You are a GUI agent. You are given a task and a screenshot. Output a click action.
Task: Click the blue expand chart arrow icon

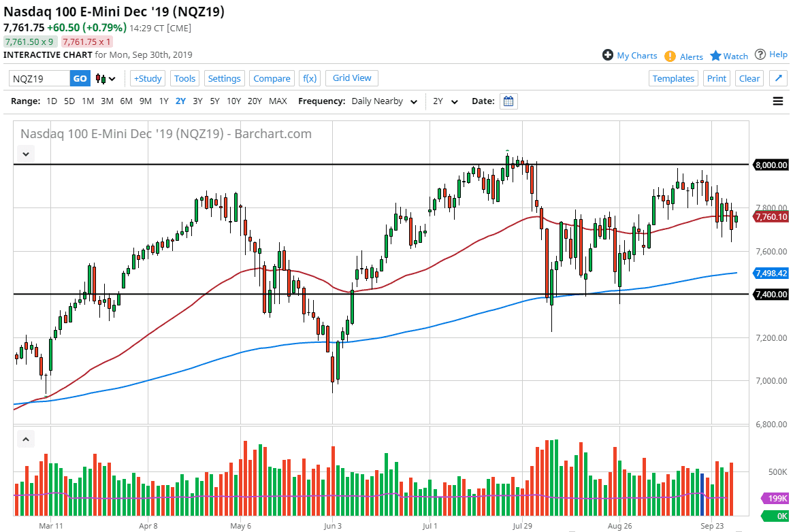click(x=778, y=78)
